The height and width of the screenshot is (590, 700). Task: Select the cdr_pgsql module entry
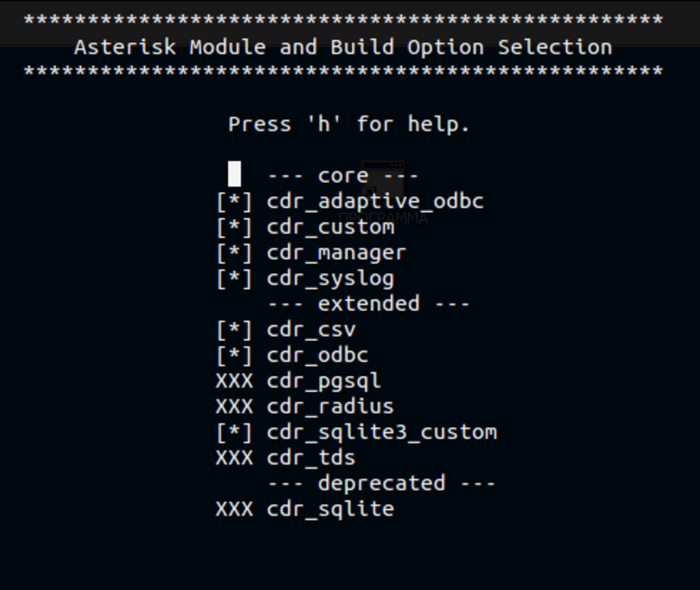(x=324, y=381)
